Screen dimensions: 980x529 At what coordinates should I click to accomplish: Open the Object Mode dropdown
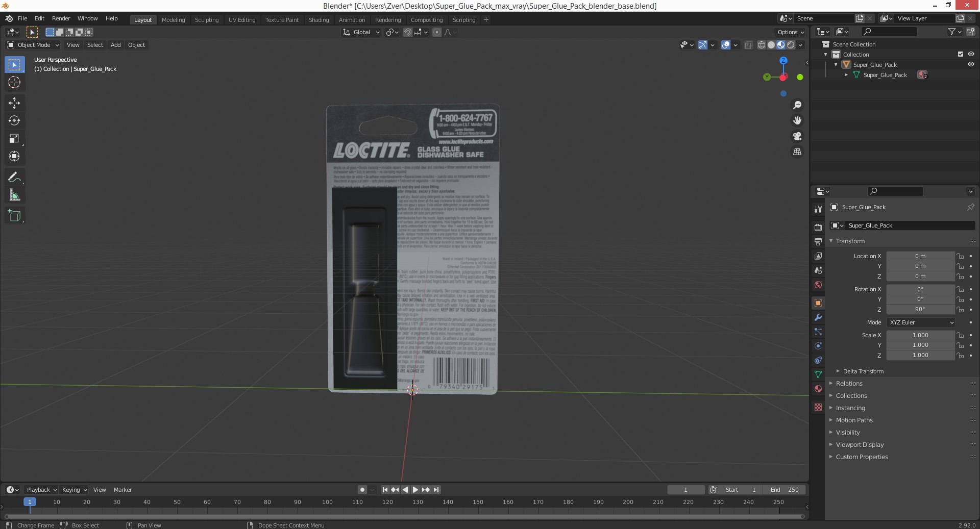[33, 45]
